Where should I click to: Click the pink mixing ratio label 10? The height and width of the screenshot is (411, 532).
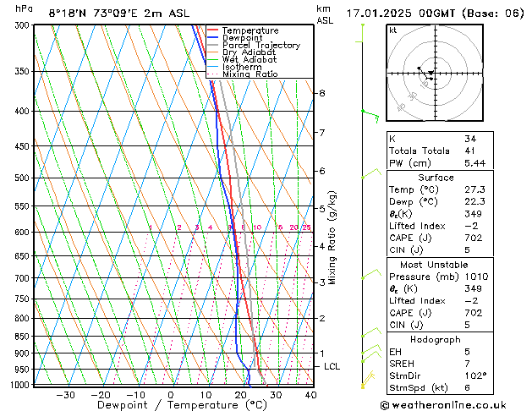click(x=257, y=227)
